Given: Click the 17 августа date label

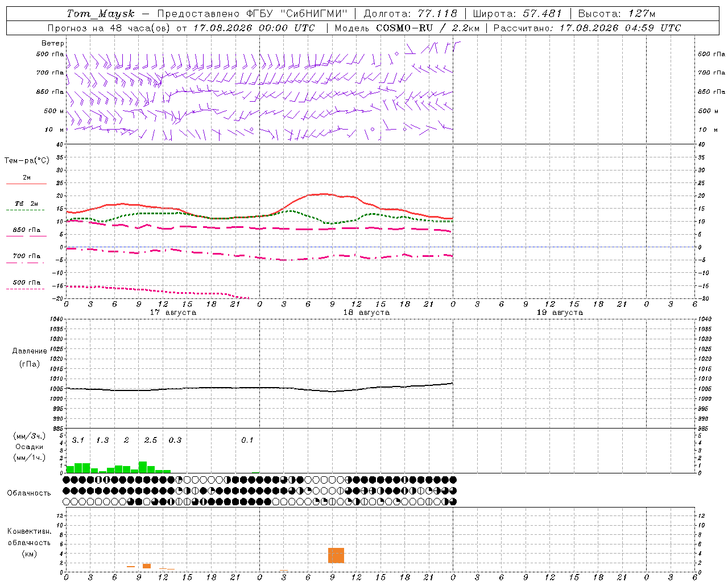Looking at the screenshot, I should coord(173,313).
